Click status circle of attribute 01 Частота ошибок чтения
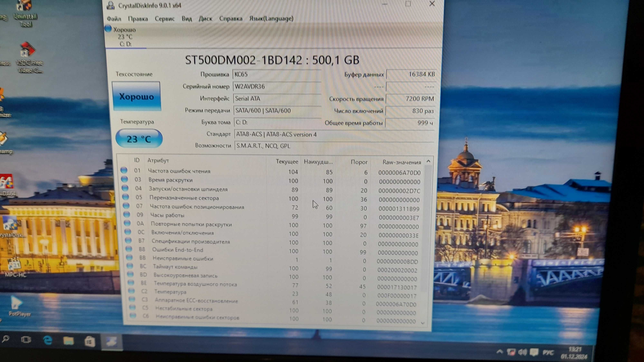 tap(124, 170)
